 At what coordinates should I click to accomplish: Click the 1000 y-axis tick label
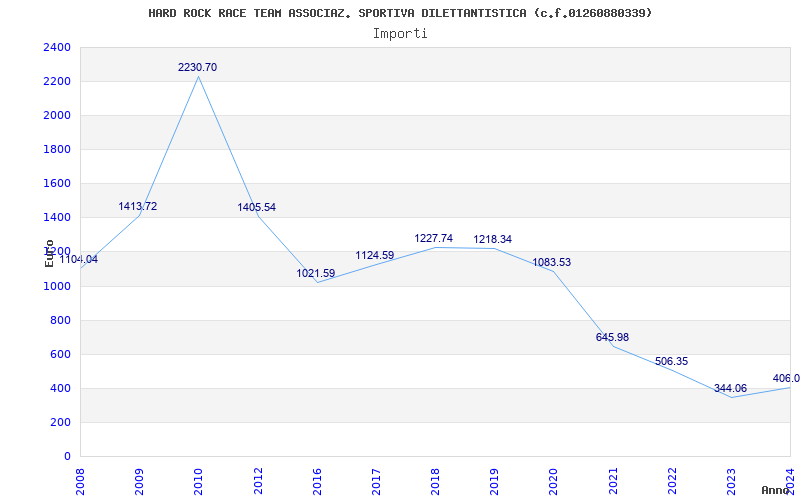(57, 286)
